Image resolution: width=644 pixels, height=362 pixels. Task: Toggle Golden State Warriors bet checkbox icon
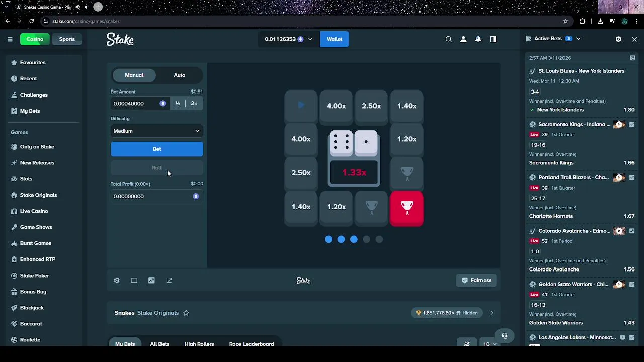(632, 284)
